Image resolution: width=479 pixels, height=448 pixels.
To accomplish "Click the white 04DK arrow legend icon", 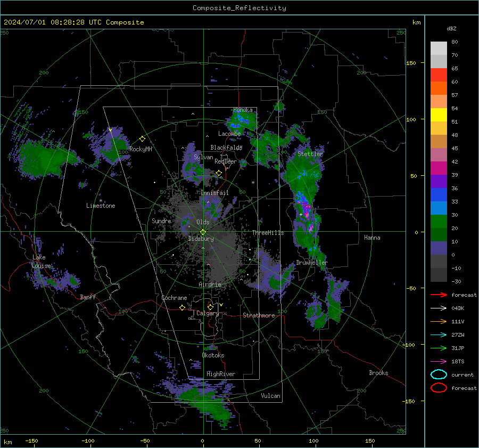I will point(439,308).
